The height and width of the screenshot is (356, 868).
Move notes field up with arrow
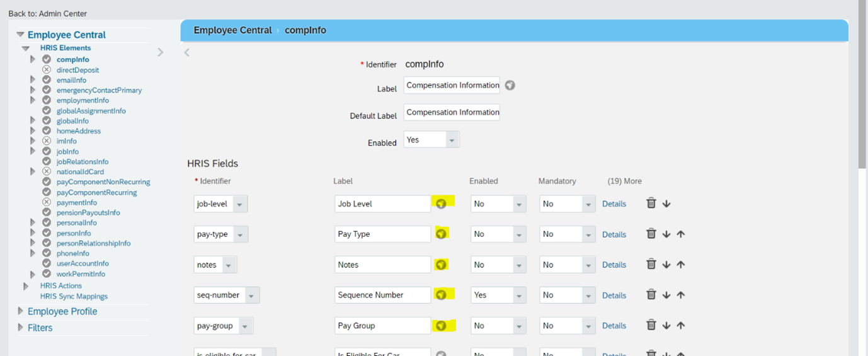[x=681, y=265]
